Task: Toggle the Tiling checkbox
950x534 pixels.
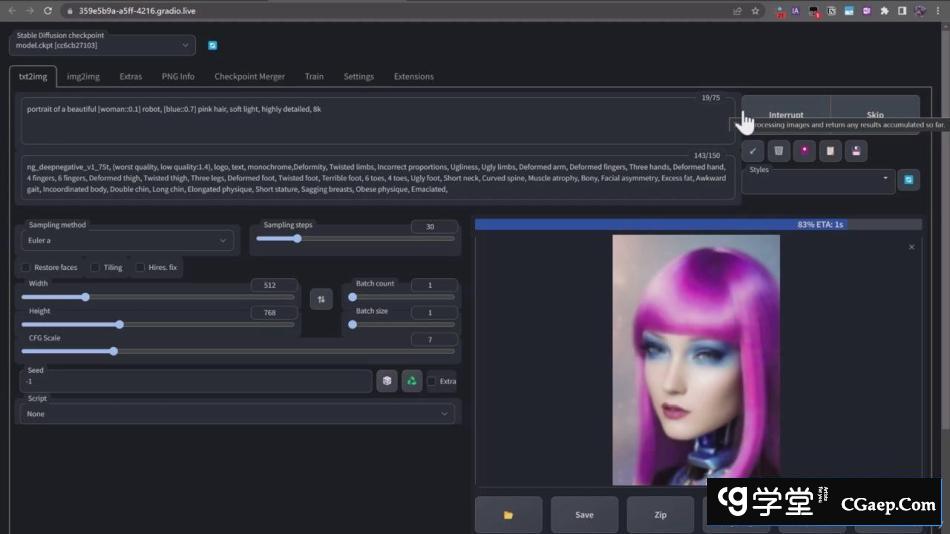Action: [95, 267]
